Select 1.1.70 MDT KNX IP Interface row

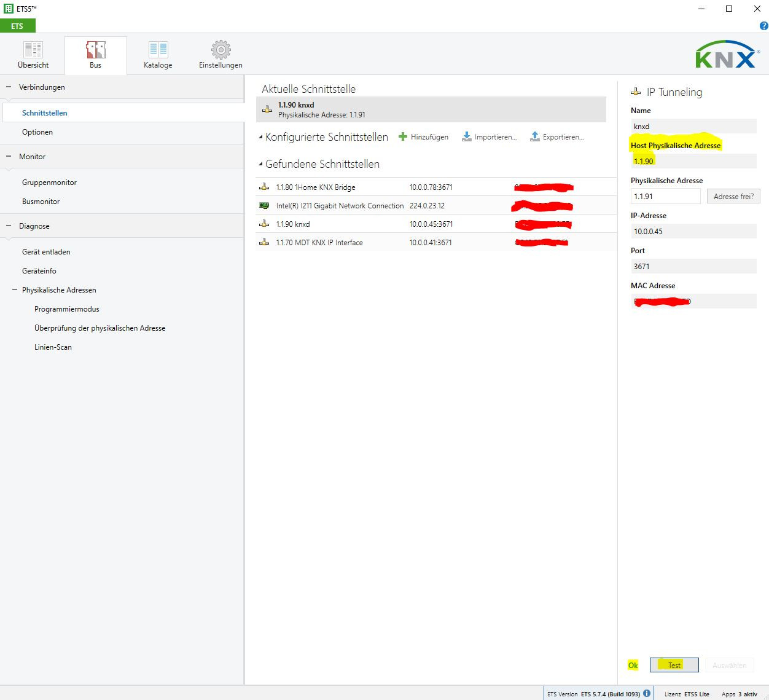pyautogui.click(x=436, y=242)
